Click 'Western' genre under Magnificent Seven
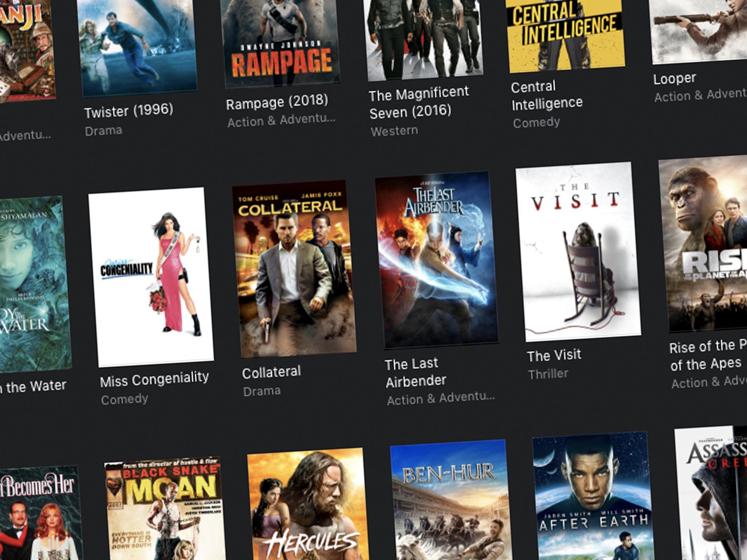The width and height of the screenshot is (747, 560). (394, 131)
